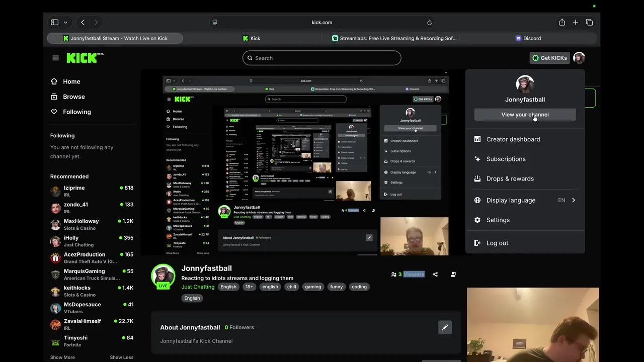
Task: Click the kick.com address bar
Action: pos(322,22)
